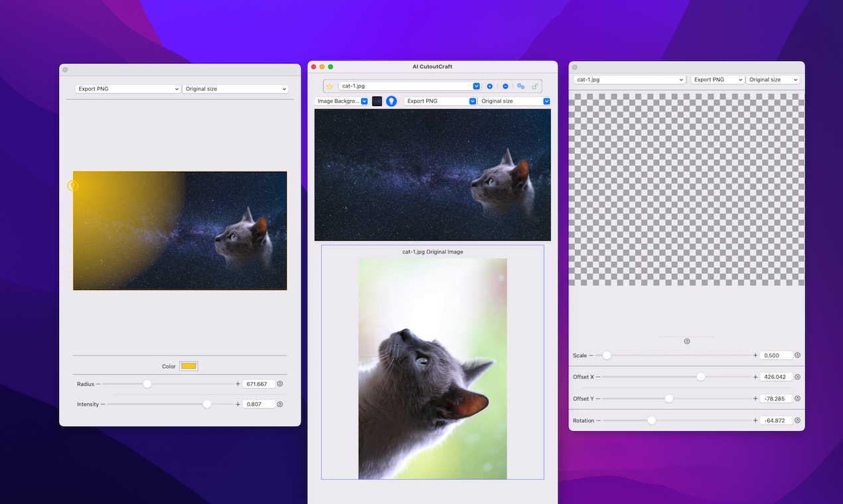Click the Rotation value field -64.872
Image resolution: width=843 pixels, height=504 pixels.
(776, 420)
